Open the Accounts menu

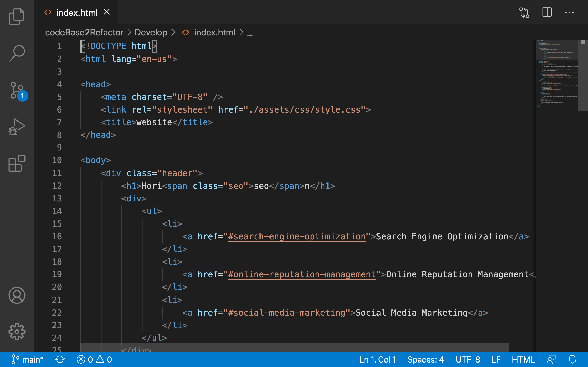(x=17, y=295)
